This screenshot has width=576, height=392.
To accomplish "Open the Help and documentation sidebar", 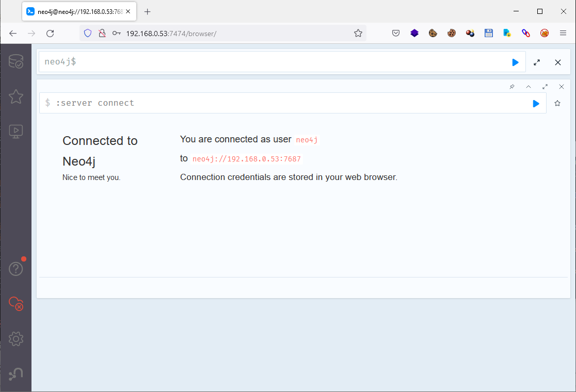I will (15, 269).
